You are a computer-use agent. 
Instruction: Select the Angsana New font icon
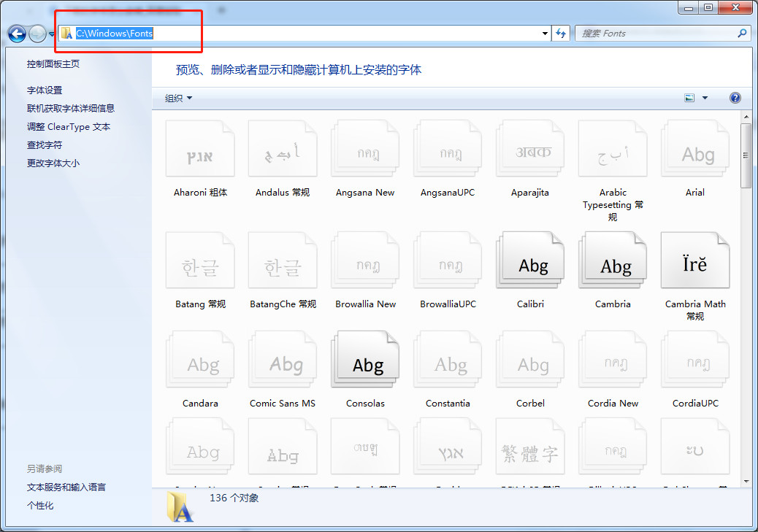point(365,149)
